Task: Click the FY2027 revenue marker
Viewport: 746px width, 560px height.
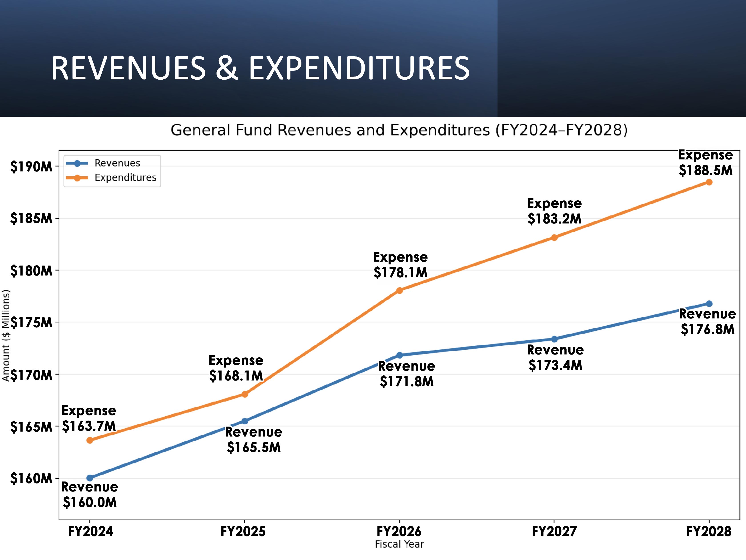Action: (x=554, y=339)
